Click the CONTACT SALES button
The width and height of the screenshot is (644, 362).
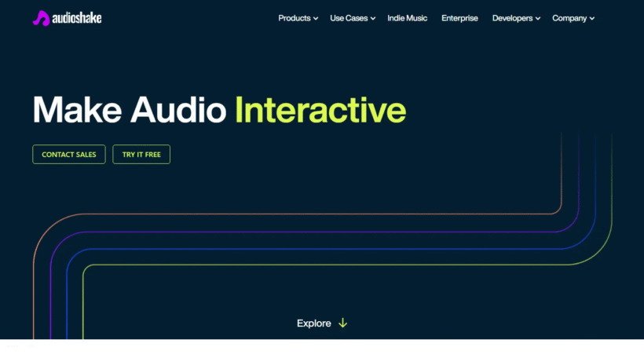[x=69, y=155]
